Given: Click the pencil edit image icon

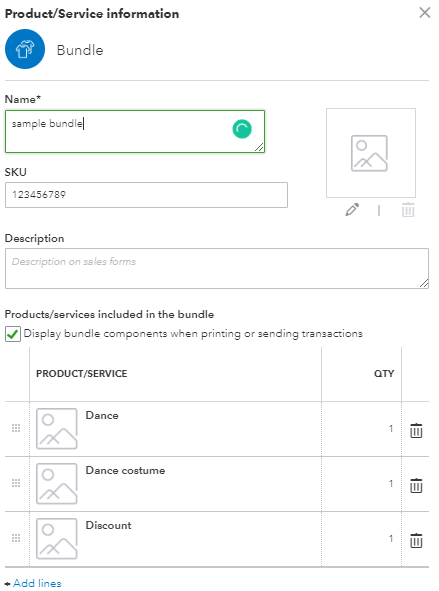Looking at the screenshot, I should pos(352,210).
